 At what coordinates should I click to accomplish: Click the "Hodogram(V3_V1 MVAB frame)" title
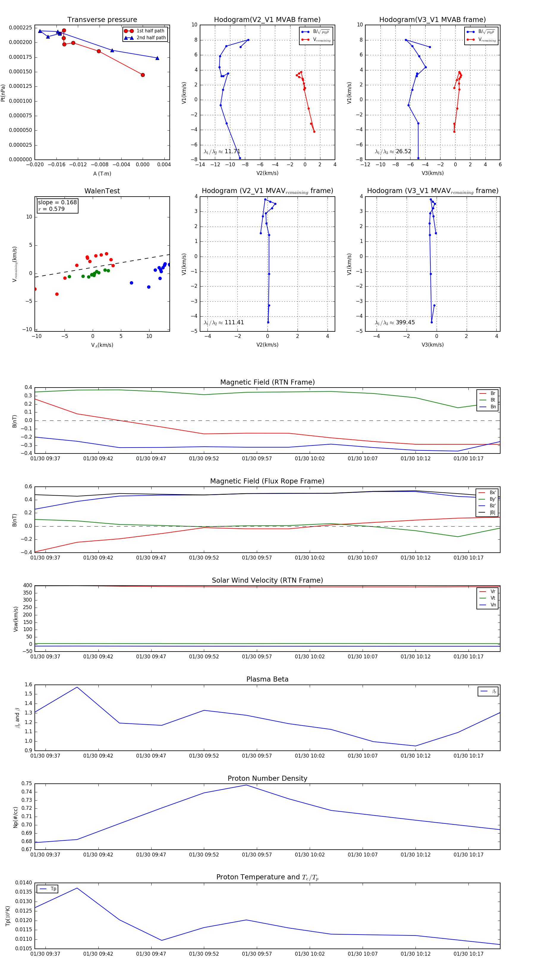coord(432,20)
